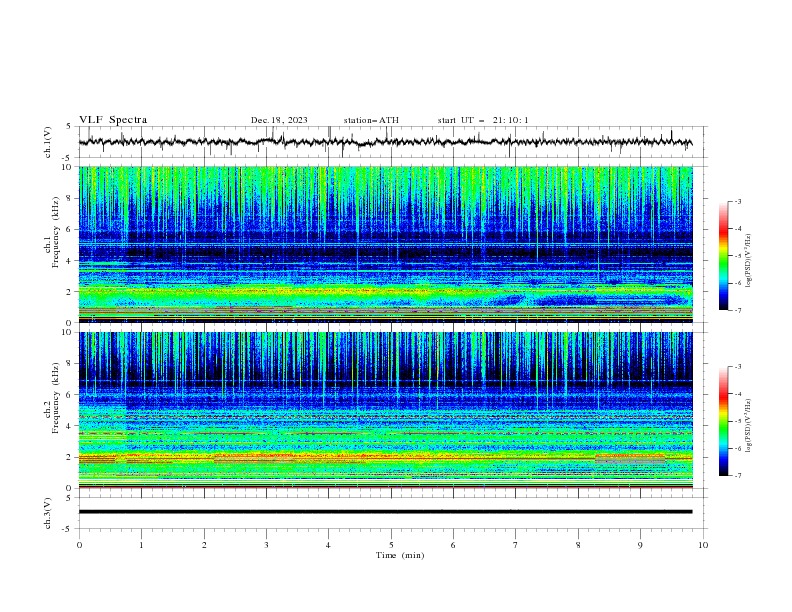Click the ch.2 PSD color bar
The width and height of the screenshot is (792, 612).
[723, 421]
